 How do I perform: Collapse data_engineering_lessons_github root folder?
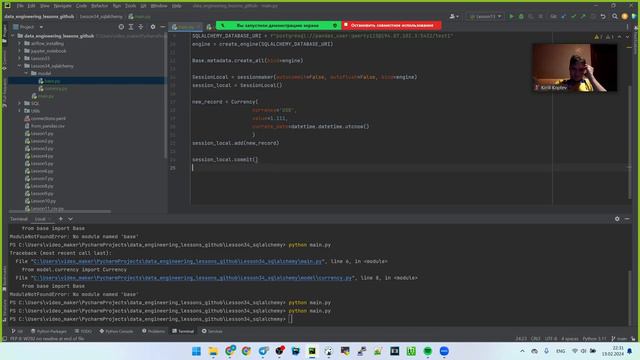[13, 36]
